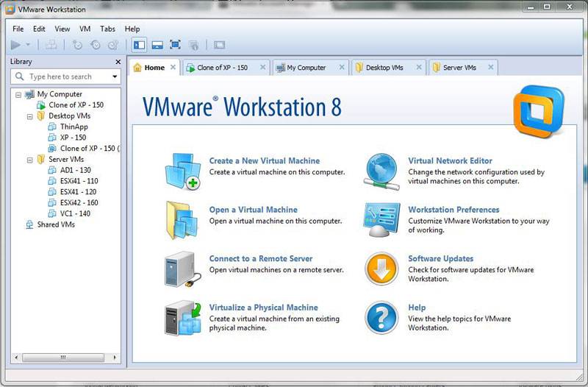Open the Connect to a Remote Server link

tap(261, 258)
